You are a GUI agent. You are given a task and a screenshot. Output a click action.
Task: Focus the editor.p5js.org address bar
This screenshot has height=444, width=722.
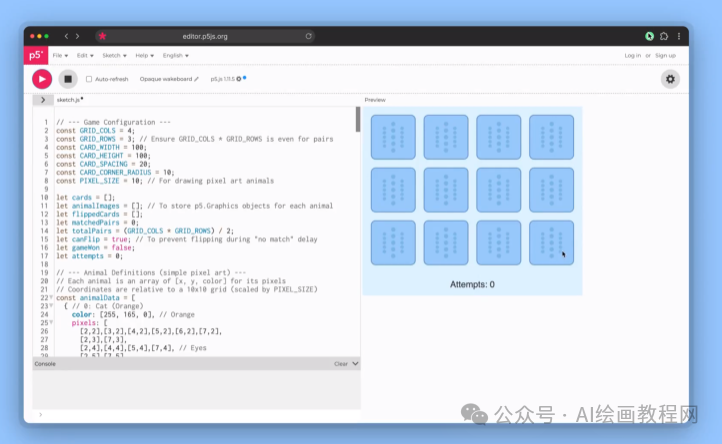coord(205,36)
